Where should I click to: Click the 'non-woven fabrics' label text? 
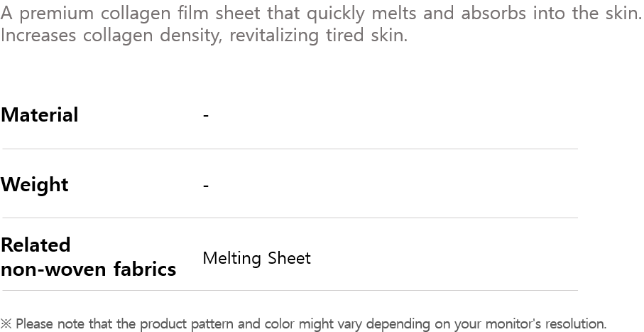(88, 269)
